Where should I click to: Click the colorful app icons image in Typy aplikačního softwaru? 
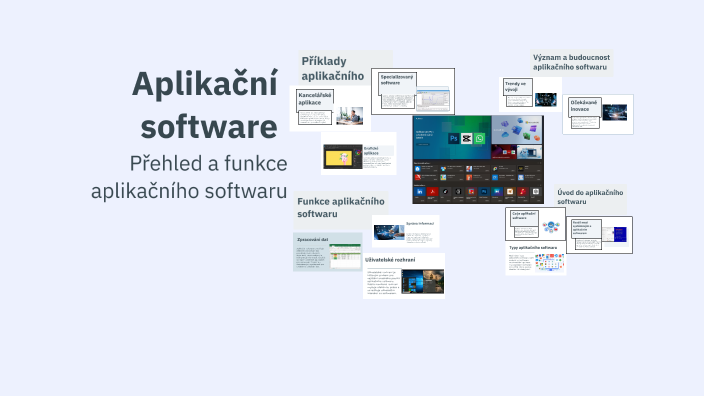tap(550, 262)
